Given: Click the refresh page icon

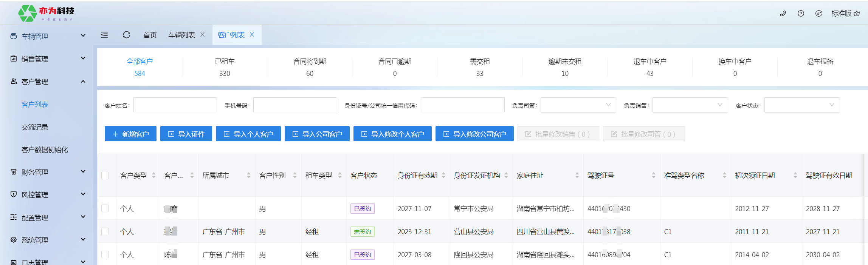Looking at the screenshot, I should 127,35.
